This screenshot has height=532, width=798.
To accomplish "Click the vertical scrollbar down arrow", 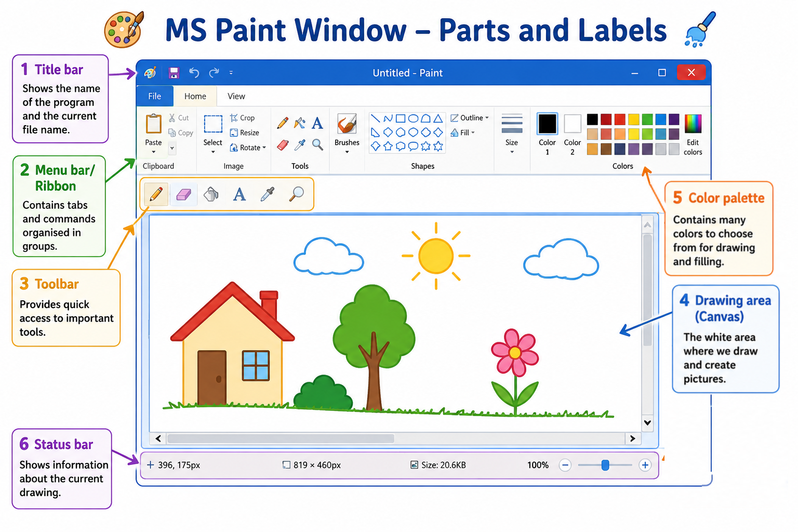I will click(x=647, y=422).
